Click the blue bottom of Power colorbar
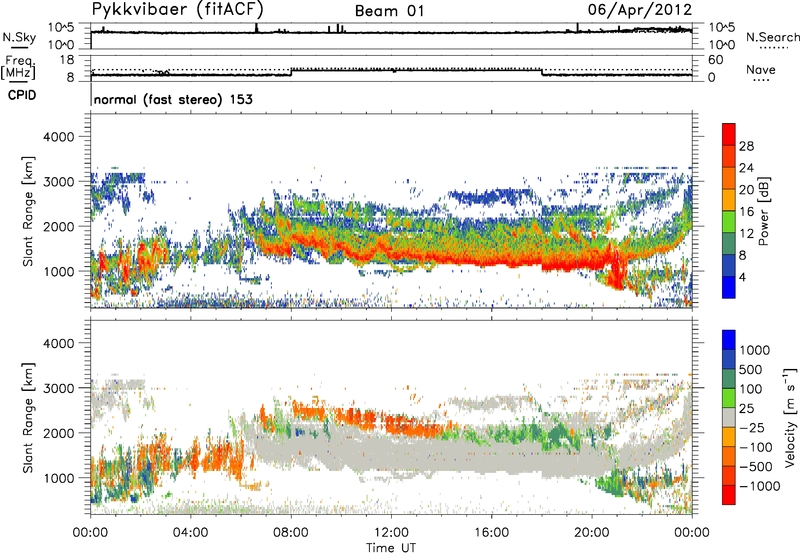 pos(729,287)
